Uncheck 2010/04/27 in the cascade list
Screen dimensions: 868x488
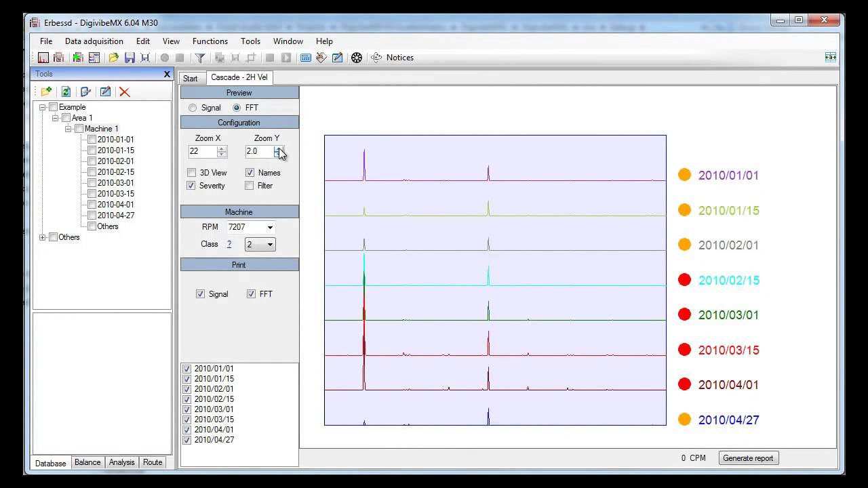point(187,440)
